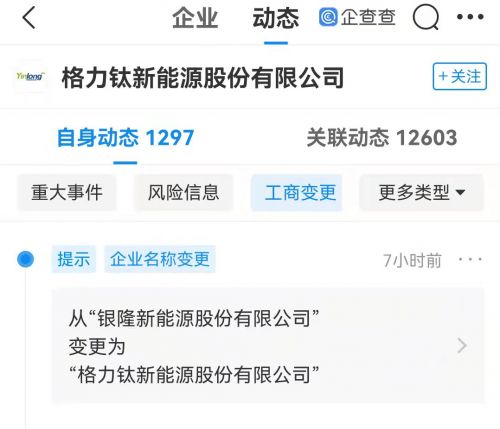Open search via the magnifier icon
Viewport: 500px width, 429px height.
426,17
